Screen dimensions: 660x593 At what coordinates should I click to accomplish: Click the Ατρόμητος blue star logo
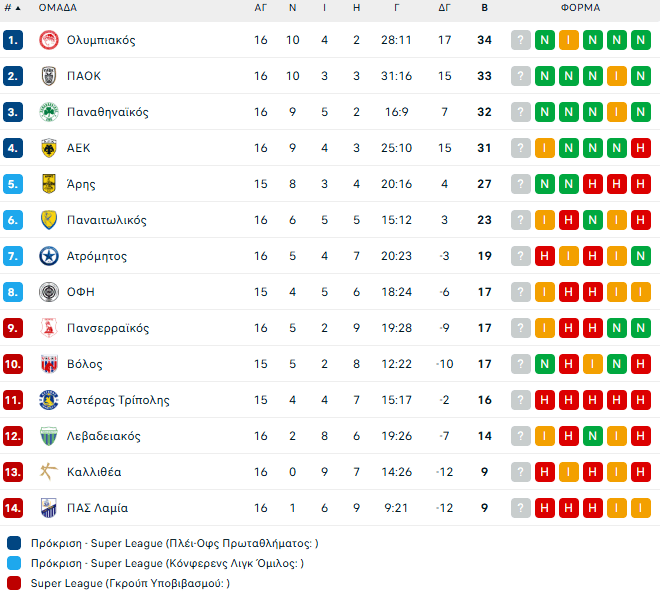pos(48,256)
